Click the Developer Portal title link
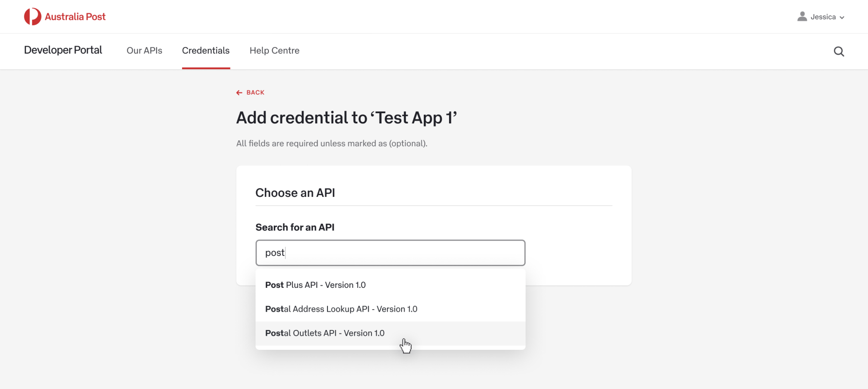The width and height of the screenshot is (868, 389). (x=63, y=50)
